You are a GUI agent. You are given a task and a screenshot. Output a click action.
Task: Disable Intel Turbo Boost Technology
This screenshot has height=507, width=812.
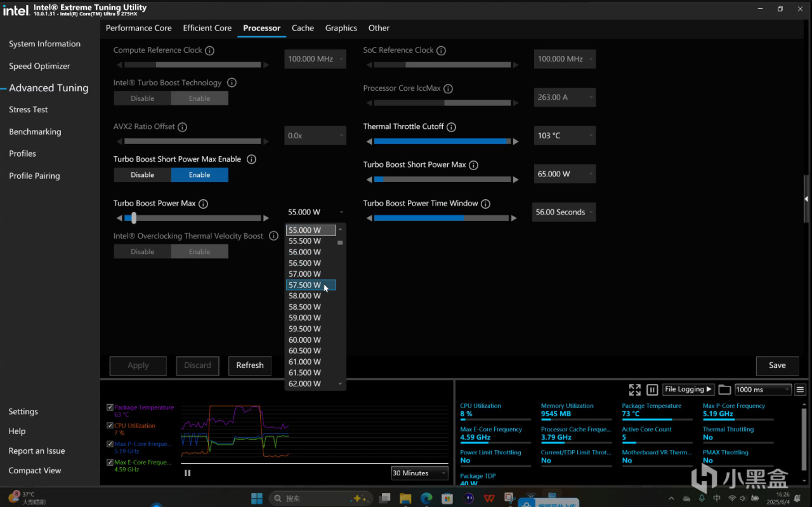143,98
